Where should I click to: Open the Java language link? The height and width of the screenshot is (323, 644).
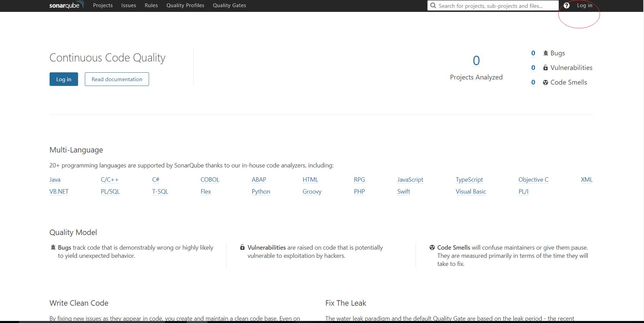(55, 180)
